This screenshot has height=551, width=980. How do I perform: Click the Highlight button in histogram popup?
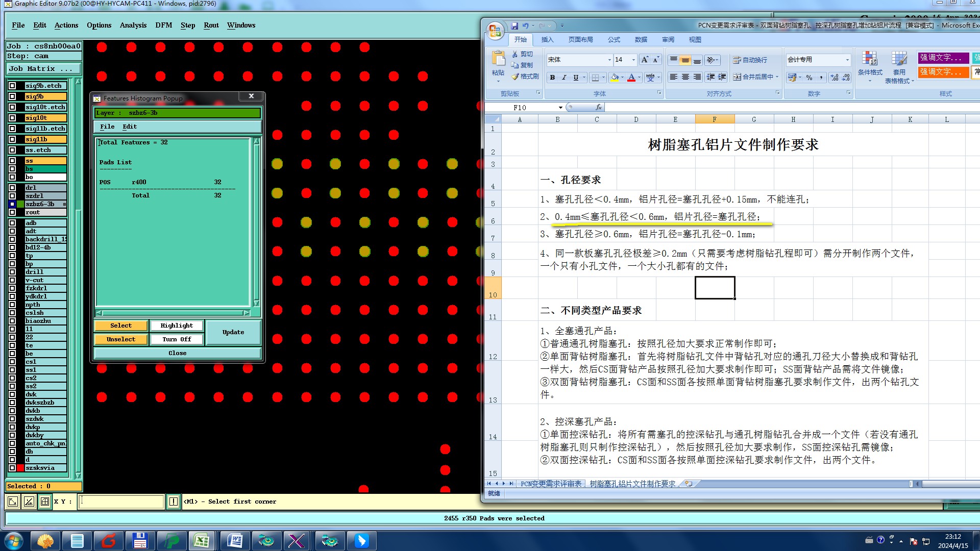pos(177,325)
